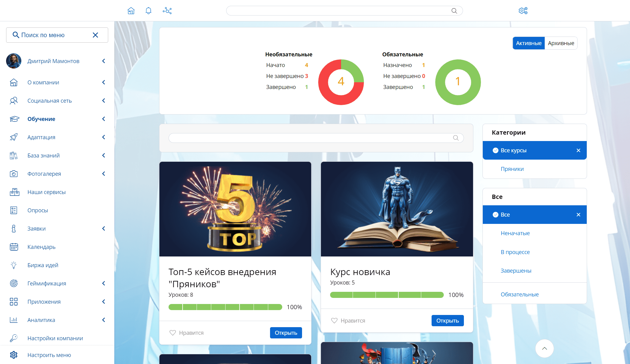Screen dimensions: 630x364
Task: Click the network structure icon in header
Action: (x=167, y=11)
